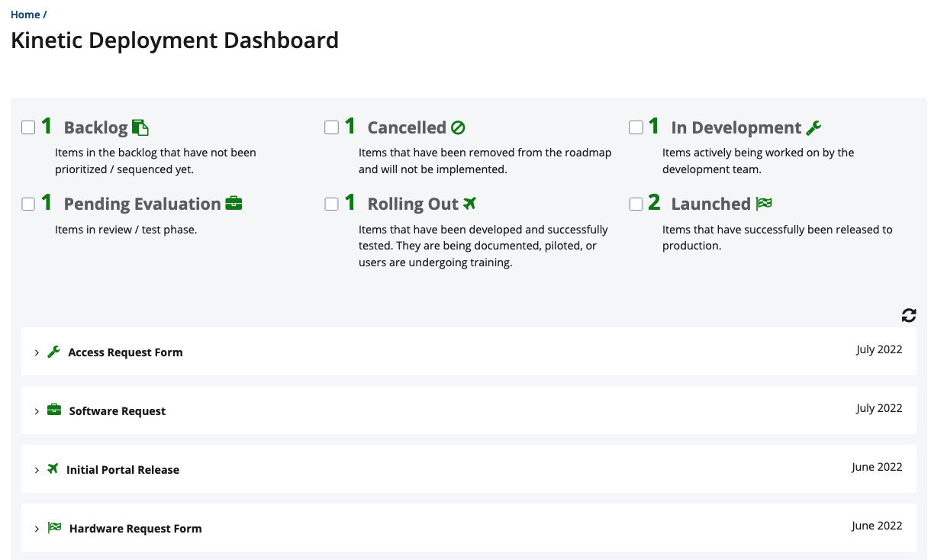Screen dimensions: 931x560
Task: Click the Pending Evaluation briefcase icon
Action: pos(234,204)
